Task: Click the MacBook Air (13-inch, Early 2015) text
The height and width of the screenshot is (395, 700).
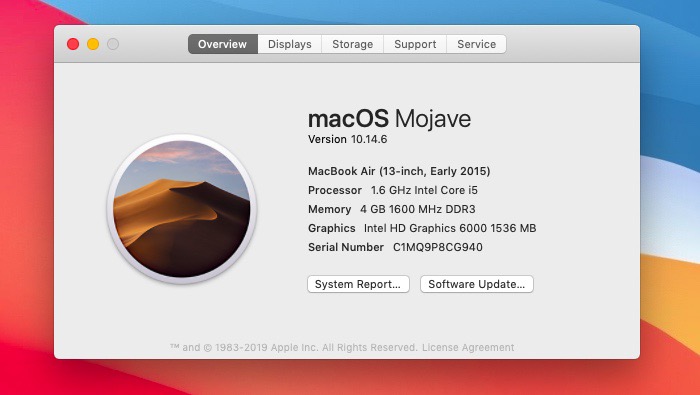Action: click(x=399, y=171)
